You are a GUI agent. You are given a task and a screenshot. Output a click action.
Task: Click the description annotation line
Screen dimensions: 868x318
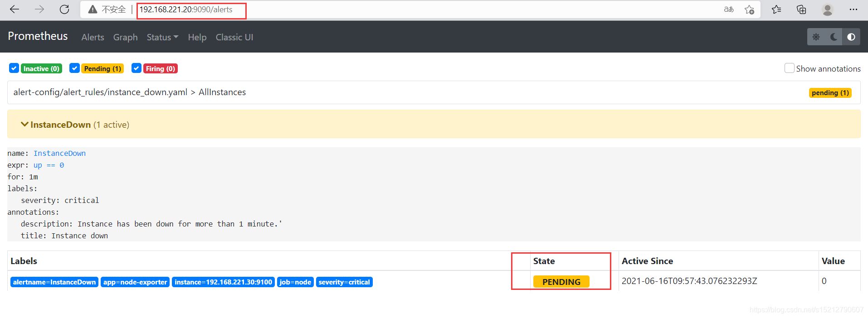pos(151,224)
